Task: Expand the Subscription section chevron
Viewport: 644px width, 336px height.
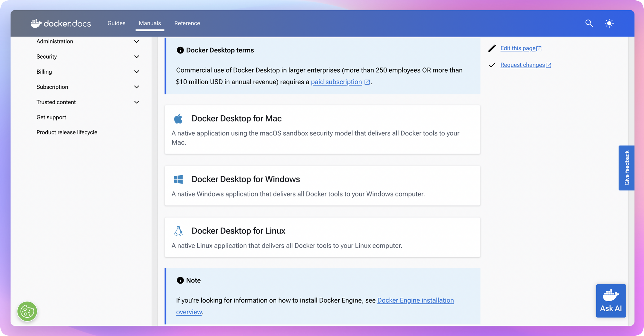Action: tap(137, 87)
